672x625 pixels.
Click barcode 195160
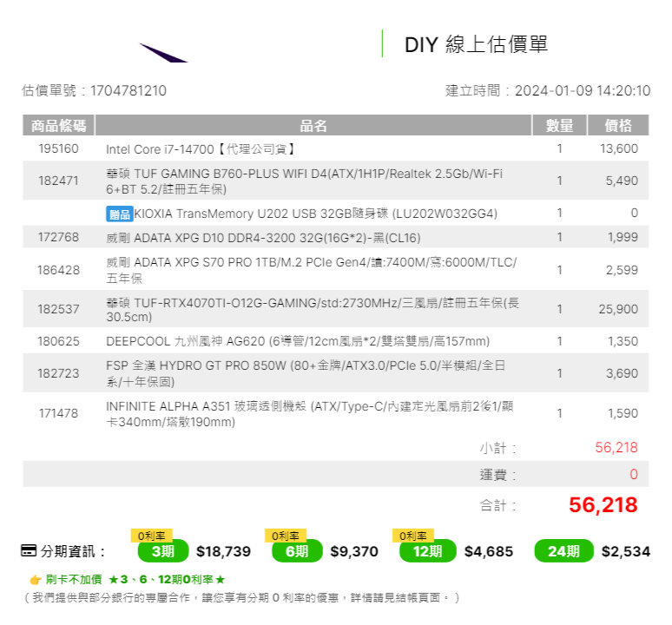point(58,148)
